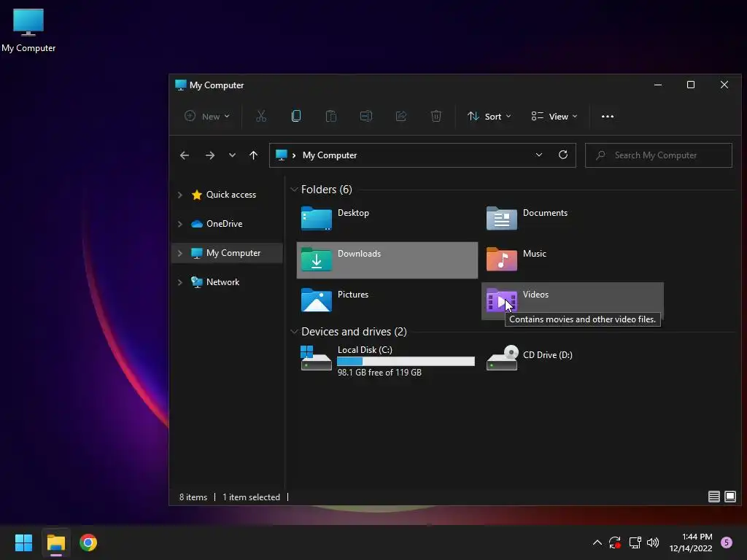Click My Computer desktop shortcut icon

[x=28, y=23]
